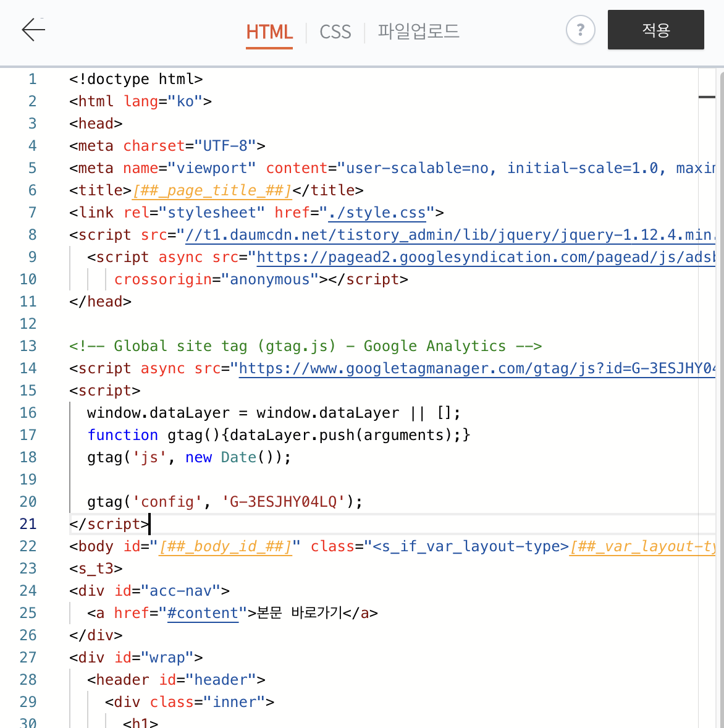Click the window.dataLayer assignment line
This screenshot has width=724, height=728.
pos(274,413)
